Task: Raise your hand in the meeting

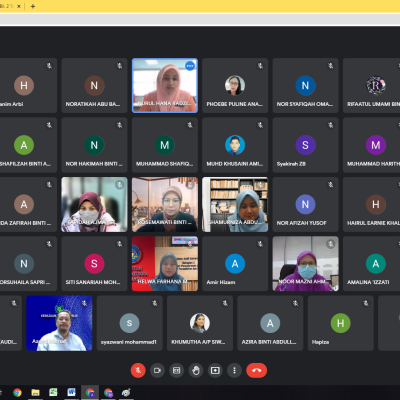Action: click(x=196, y=370)
